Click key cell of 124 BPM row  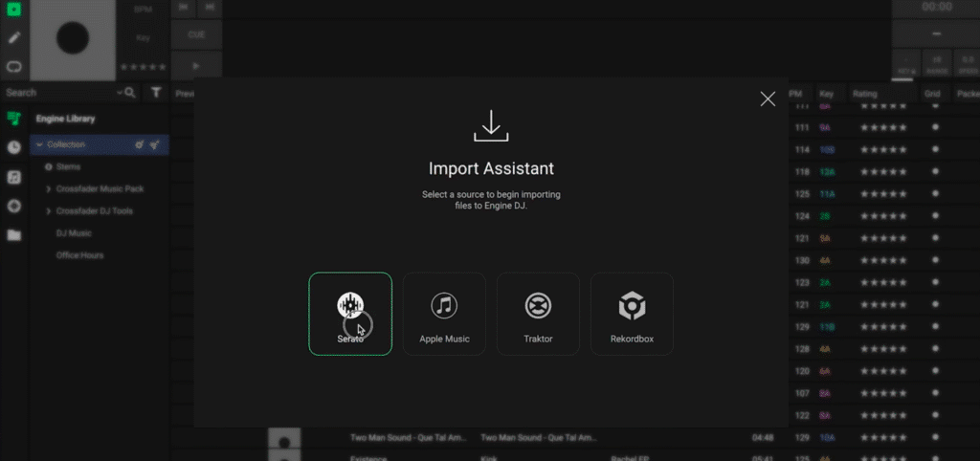click(x=824, y=216)
